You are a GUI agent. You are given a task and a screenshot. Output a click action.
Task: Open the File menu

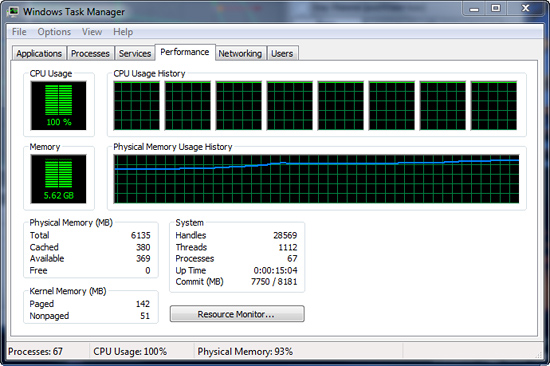coord(19,32)
